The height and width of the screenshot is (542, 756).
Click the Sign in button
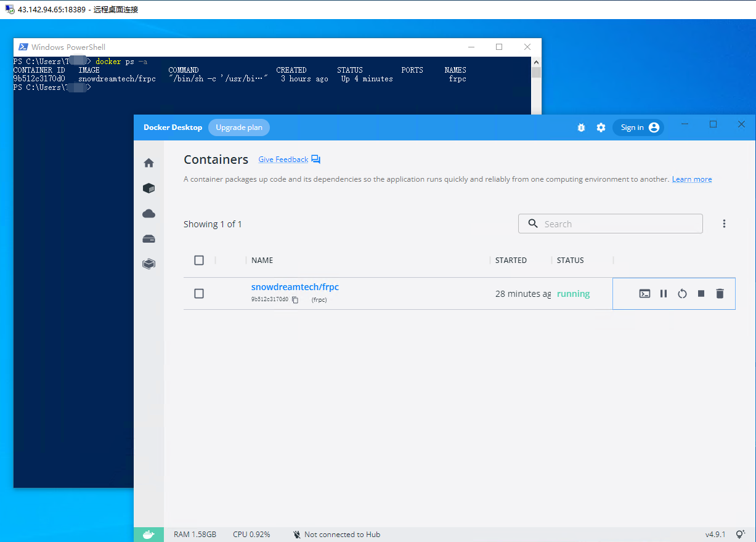[638, 127]
